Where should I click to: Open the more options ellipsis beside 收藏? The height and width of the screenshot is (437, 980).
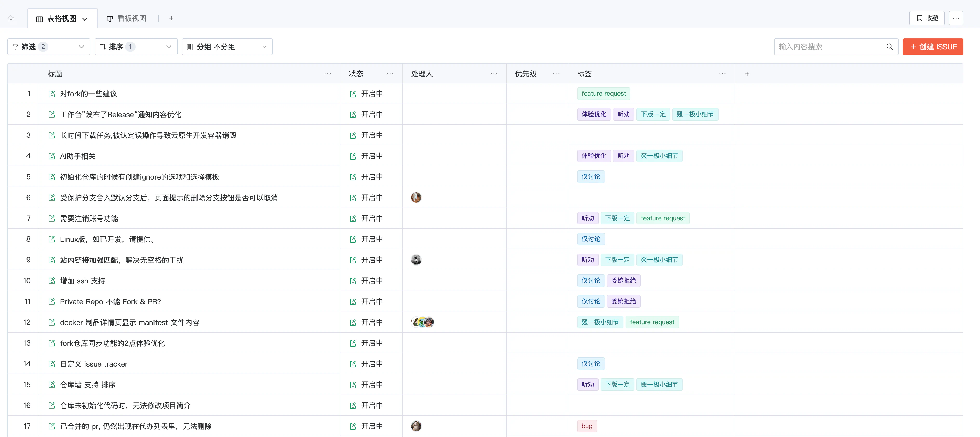pyautogui.click(x=956, y=18)
